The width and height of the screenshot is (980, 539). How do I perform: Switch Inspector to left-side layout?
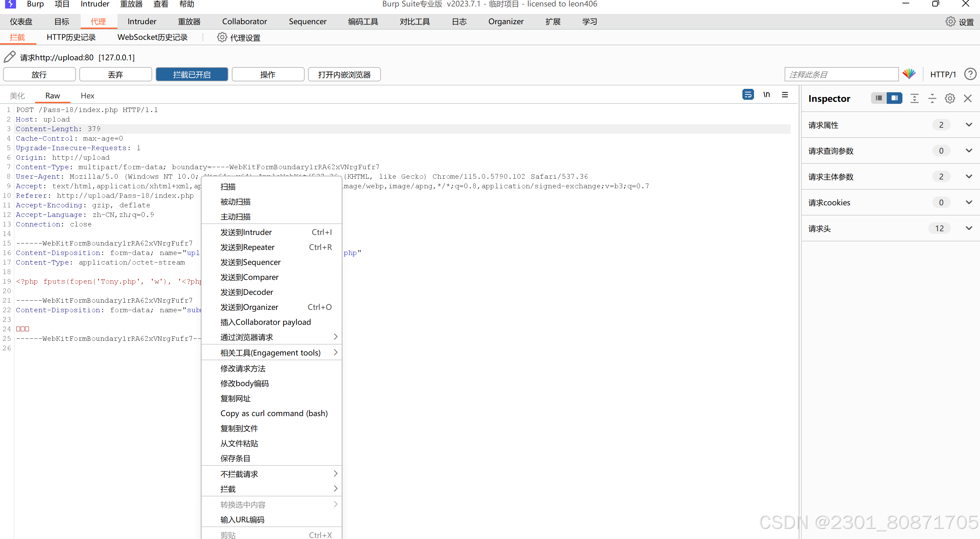click(879, 98)
